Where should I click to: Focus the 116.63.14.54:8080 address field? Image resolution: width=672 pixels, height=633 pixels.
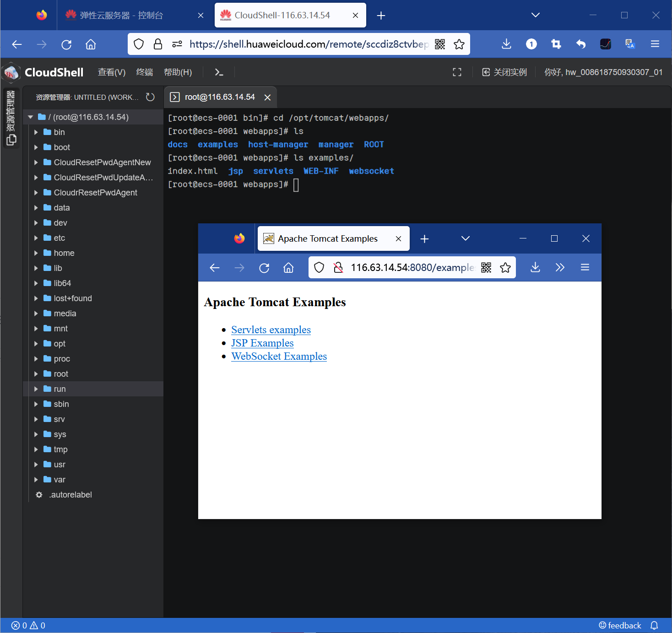click(412, 267)
